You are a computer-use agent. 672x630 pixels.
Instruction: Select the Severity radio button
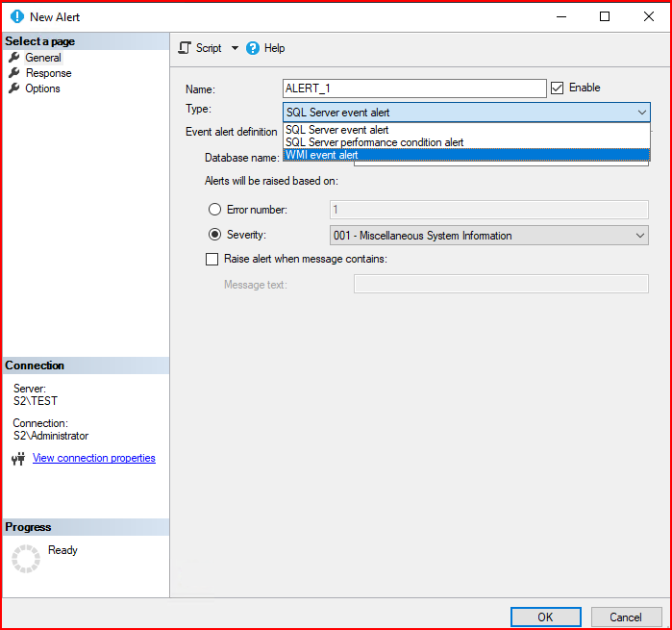[214, 234]
